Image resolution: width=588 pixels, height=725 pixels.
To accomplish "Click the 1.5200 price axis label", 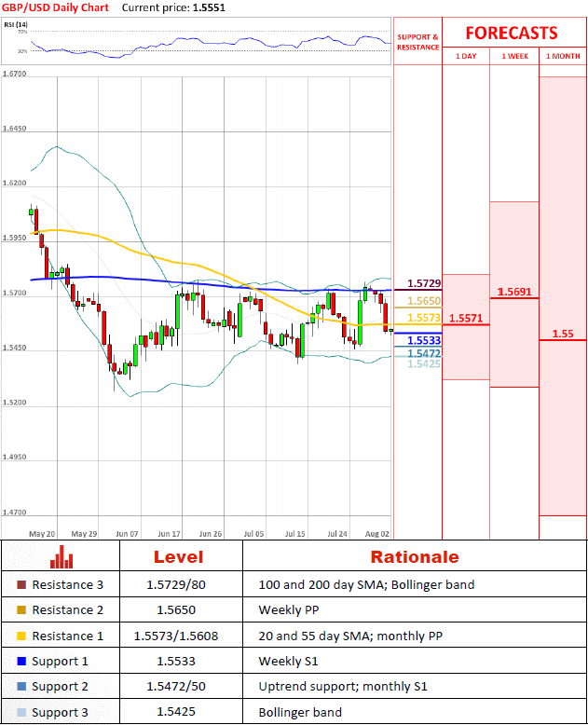I will (14, 403).
